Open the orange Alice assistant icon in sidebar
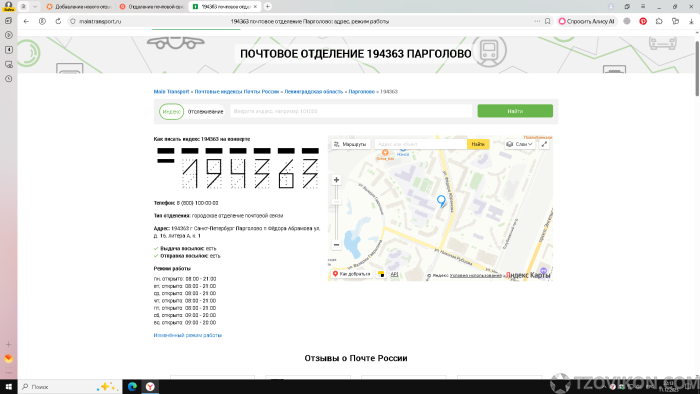700x394 pixels. (8, 359)
